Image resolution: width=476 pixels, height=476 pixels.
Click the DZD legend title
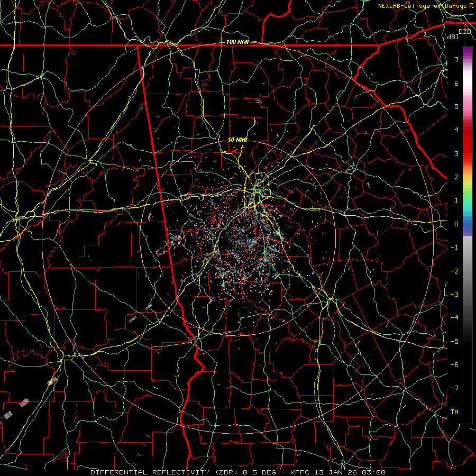tap(465, 32)
